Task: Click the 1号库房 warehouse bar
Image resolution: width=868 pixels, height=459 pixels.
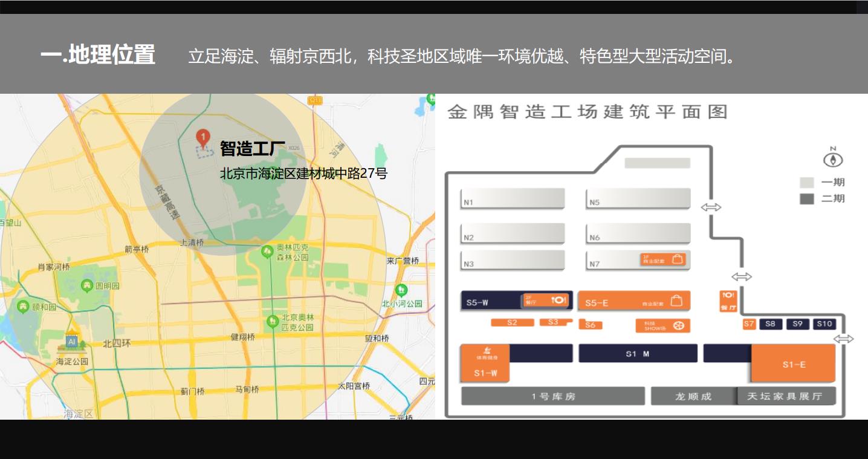Action: [x=553, y=397]
